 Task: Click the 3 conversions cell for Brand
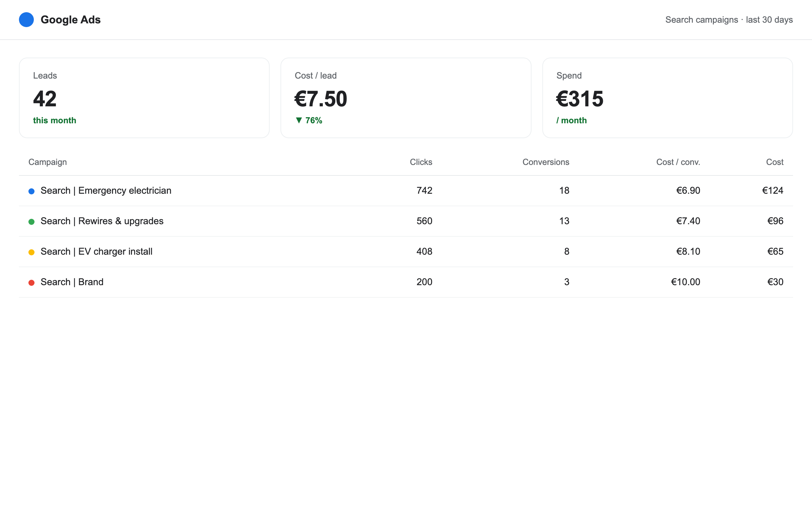pos(567,282)
